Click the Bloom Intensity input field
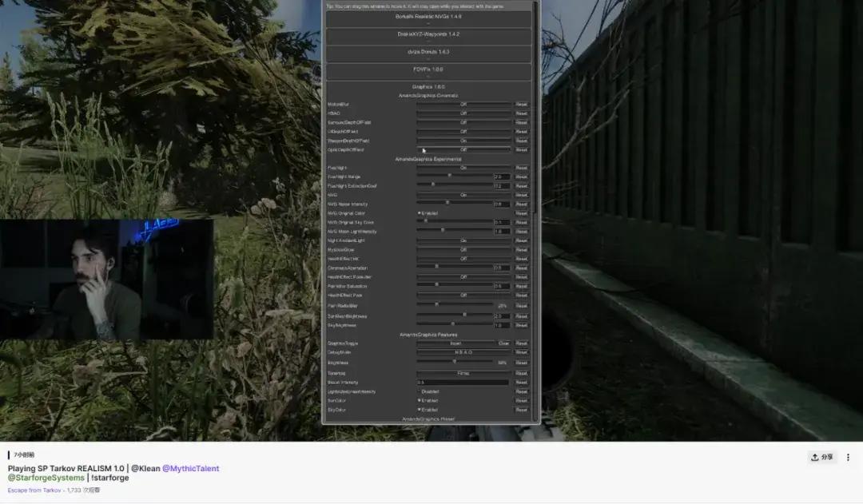The image size is (863, 504). pyautogui.click(x=463, y=383)
